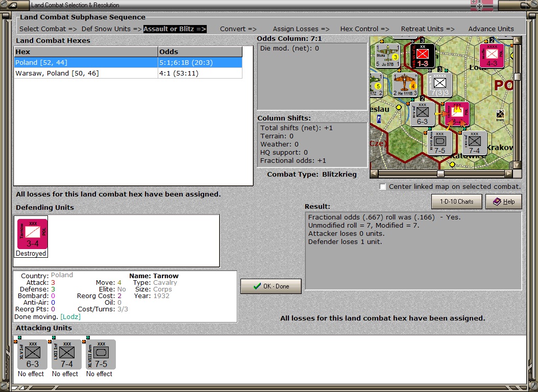538x392 pixels.
Task: Click the 4:1 (53:11) odds cell
Action: tap(200, 73)
